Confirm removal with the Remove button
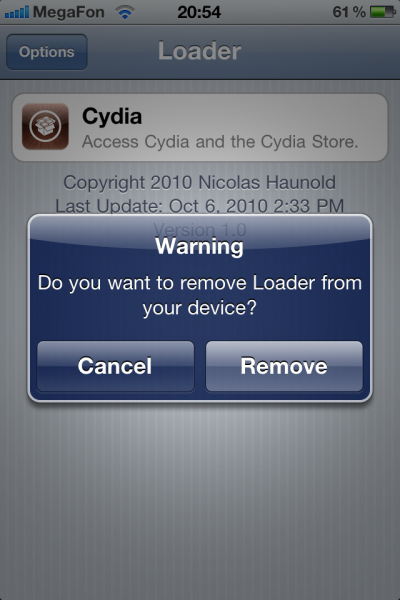Viewport: 400px width, 600px height. pyautogui.click(x=284, y=366)
